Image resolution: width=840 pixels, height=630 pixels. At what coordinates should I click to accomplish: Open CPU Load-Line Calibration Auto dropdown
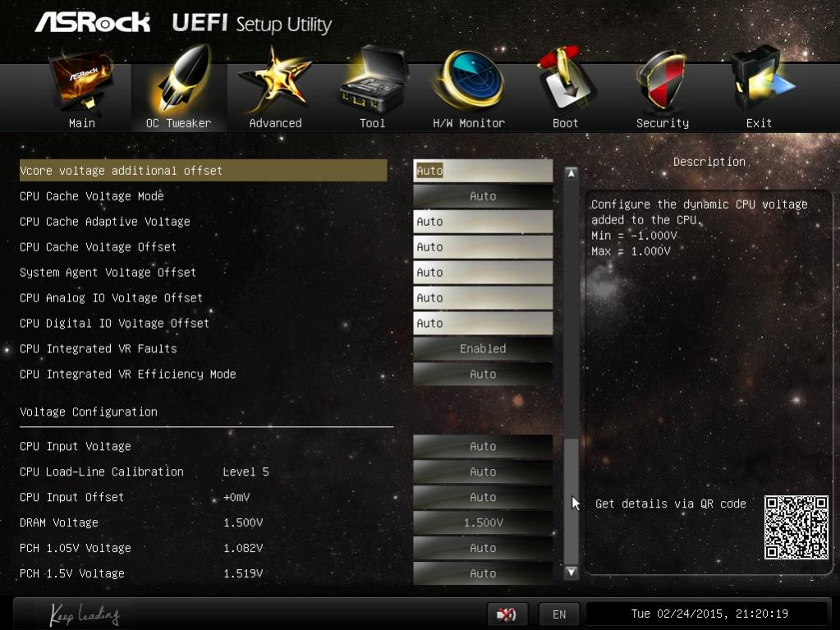[x=483, y=472]
